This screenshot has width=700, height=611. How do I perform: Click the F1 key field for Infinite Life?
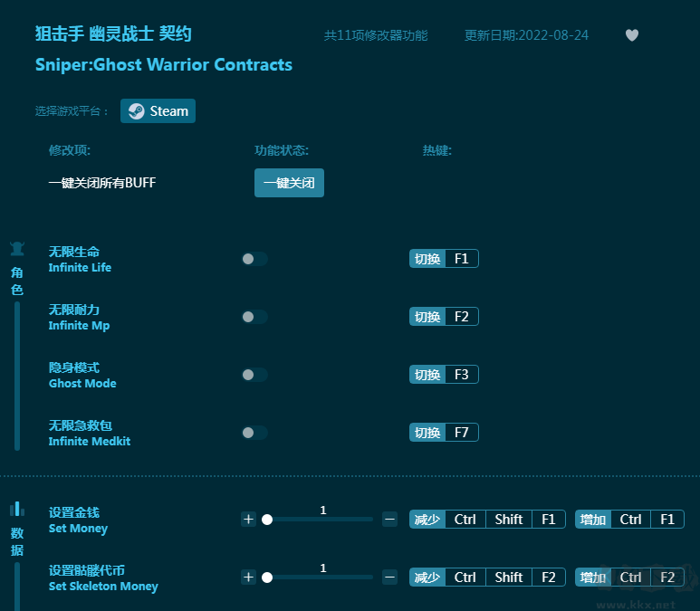point(462,259)
